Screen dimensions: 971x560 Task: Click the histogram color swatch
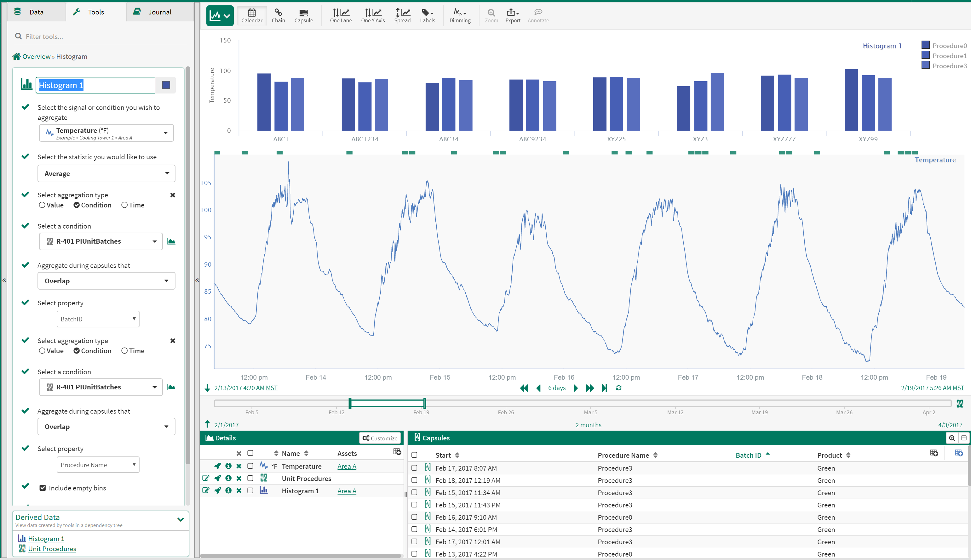click(x=166, y=85)
